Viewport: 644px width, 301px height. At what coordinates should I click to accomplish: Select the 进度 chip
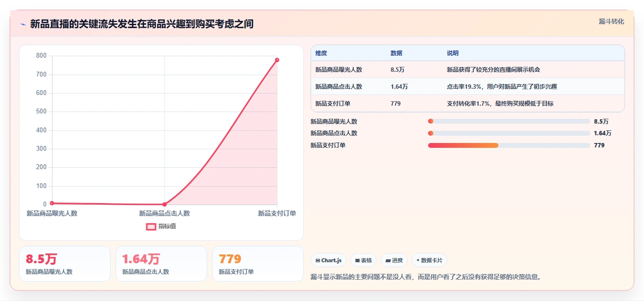tap(394, 260)
